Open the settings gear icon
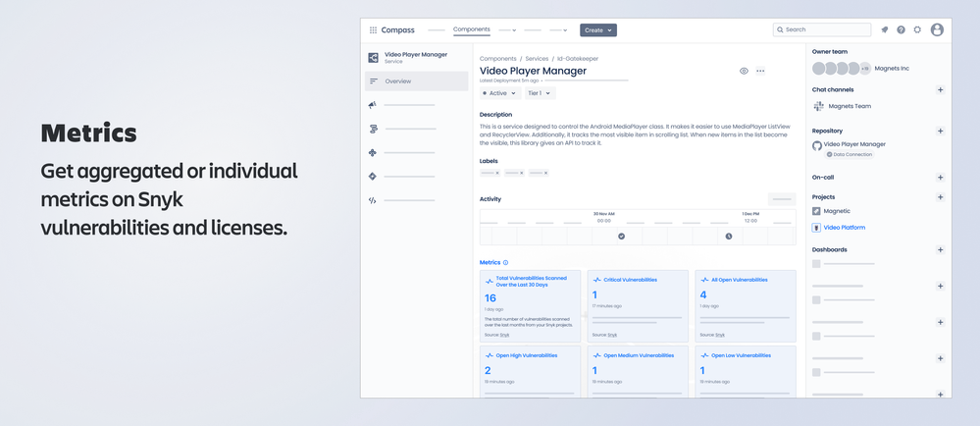The height and width of the screenshot is (426, 980). point(917,29)
